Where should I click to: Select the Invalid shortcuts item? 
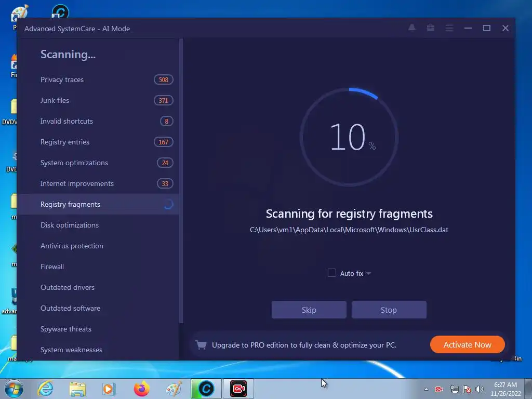coord(98,121)
